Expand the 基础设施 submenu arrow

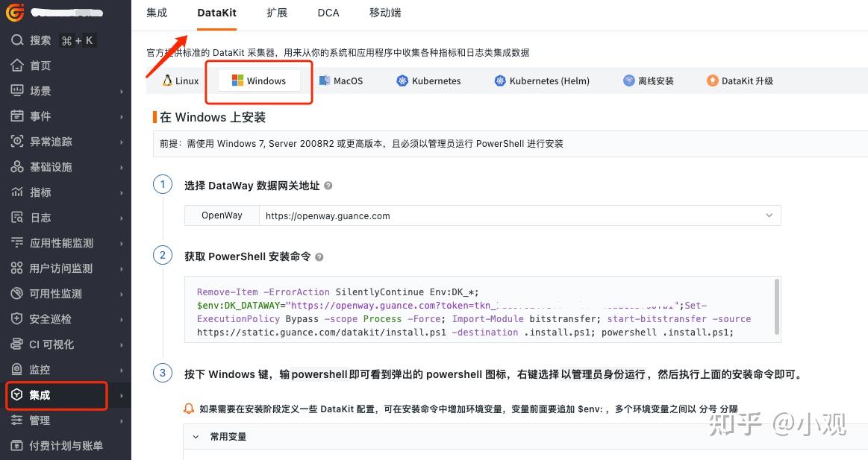point(122,168)
